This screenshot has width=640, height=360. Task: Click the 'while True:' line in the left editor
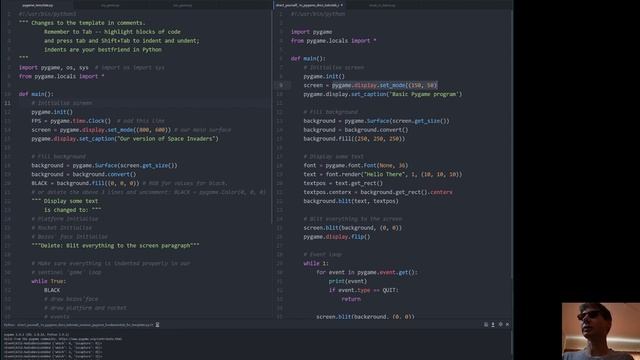49,281
